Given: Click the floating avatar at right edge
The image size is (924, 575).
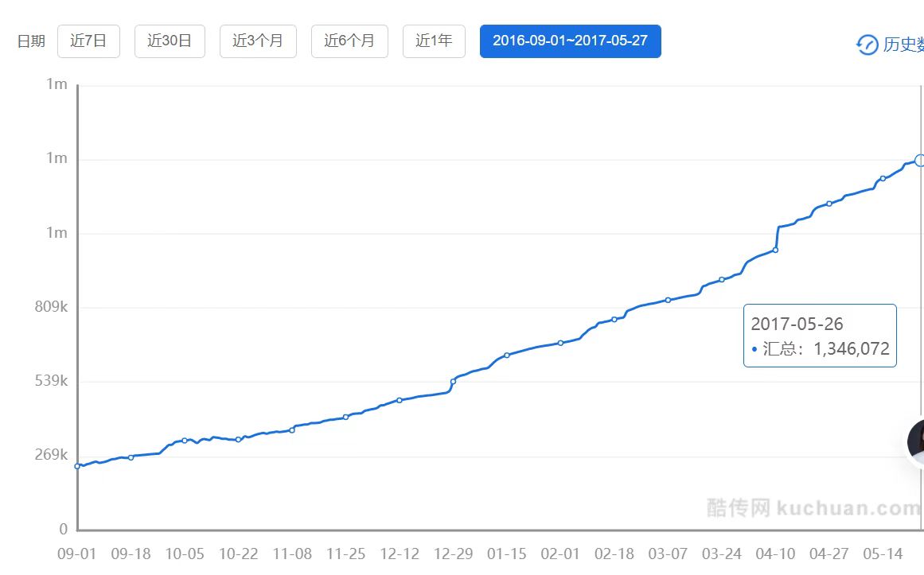Looking at the screenshot, I should pos(917,441).
